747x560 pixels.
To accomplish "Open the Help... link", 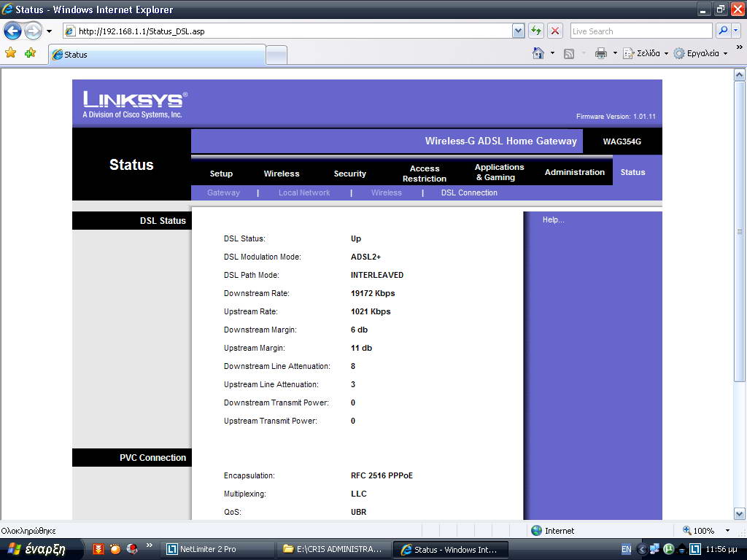I will click(553, 220).
